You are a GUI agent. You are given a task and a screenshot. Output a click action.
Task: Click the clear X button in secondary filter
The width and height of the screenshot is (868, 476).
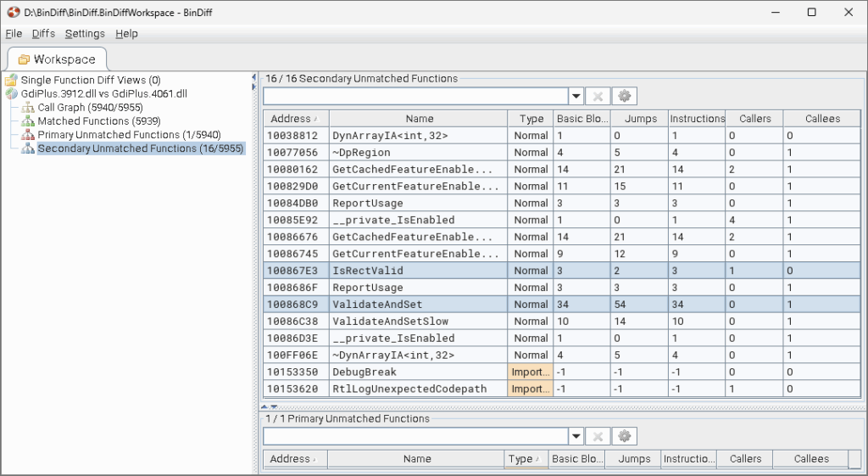(x=598, y=96)
